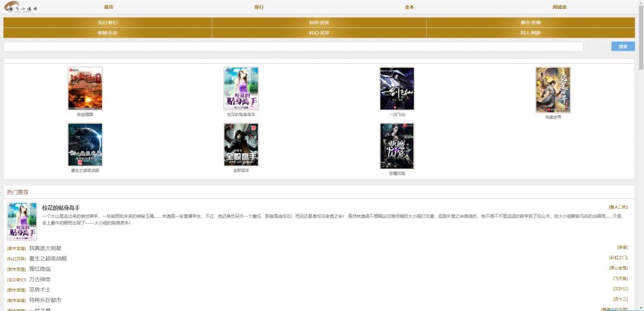Image resolution: width=644 pixels, height=311 pixels.
Task: Click the site logo in the header
Action: click(20, 7)
